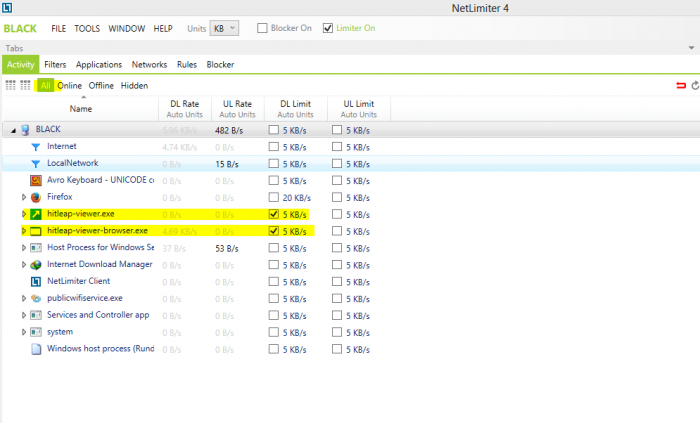Switch to the Filters tab

(55, 65)
